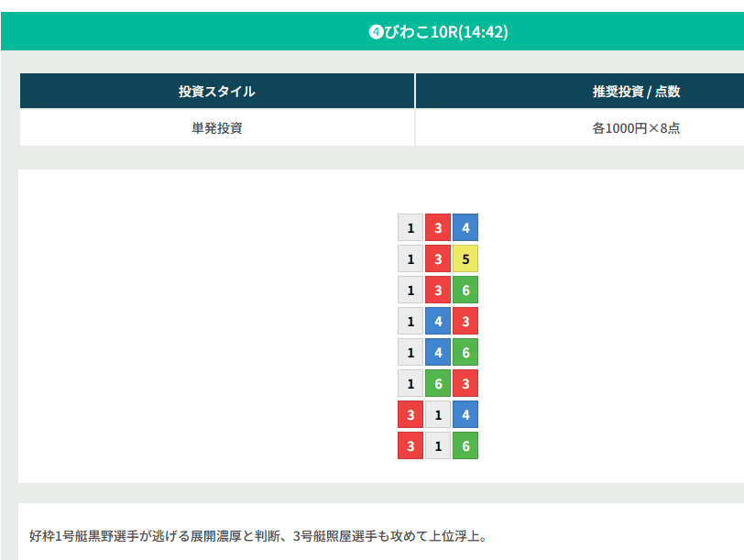Click the green 6 cell in the 1-3-6 row
Screen dimensions: 744x560
(465, 290)
